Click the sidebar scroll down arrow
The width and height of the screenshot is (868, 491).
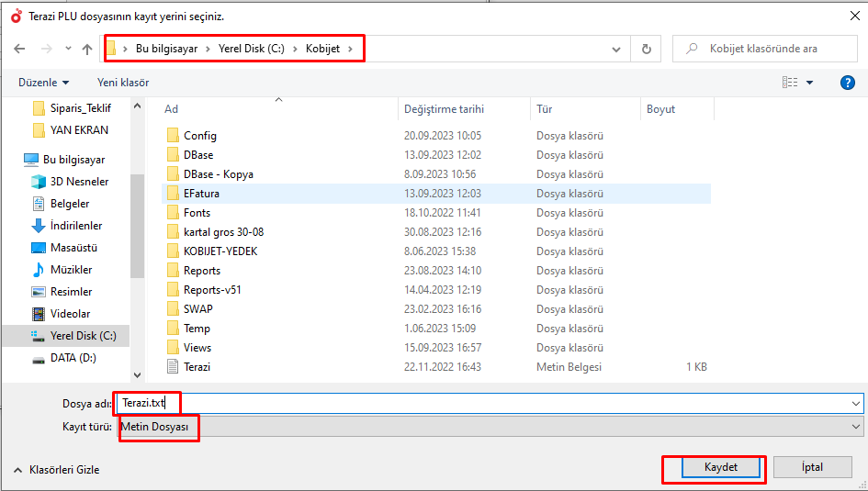pos(137,374)
